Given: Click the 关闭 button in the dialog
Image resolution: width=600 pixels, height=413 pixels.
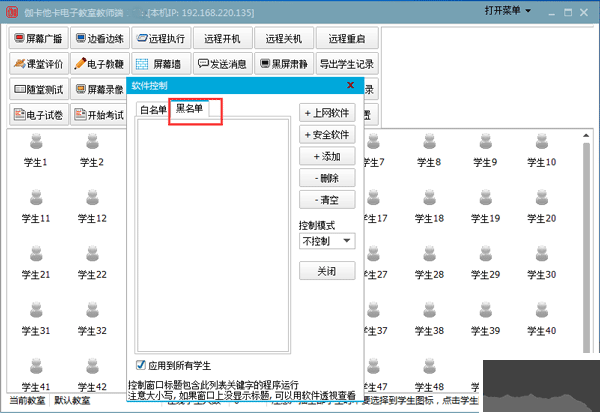Looking at the screenshot, I should tap(327, 271).
